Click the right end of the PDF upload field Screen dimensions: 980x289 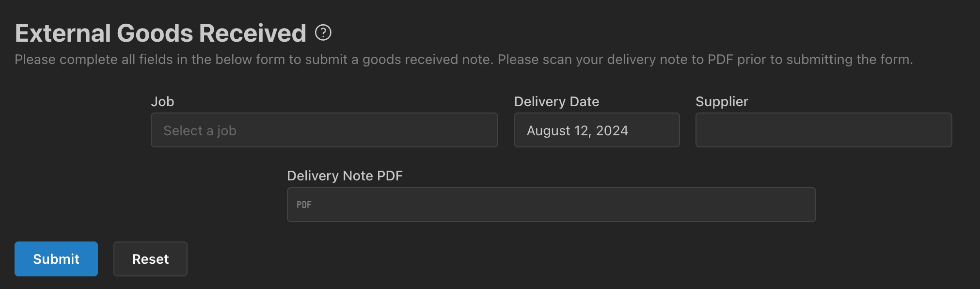802,205
